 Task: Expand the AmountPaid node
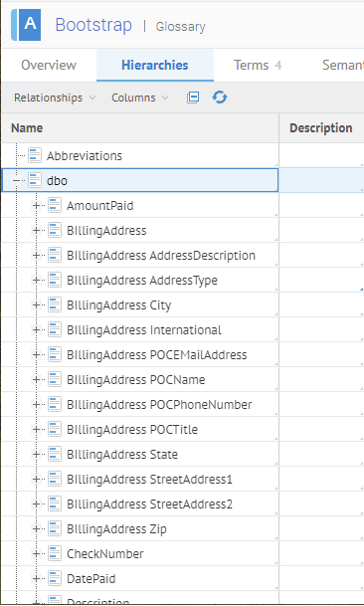click(36, 206)
